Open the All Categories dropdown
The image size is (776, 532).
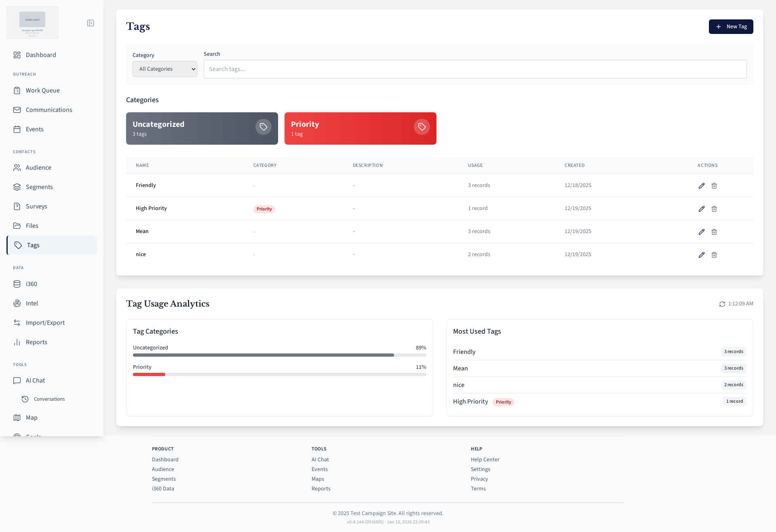[x=165, y=69]
